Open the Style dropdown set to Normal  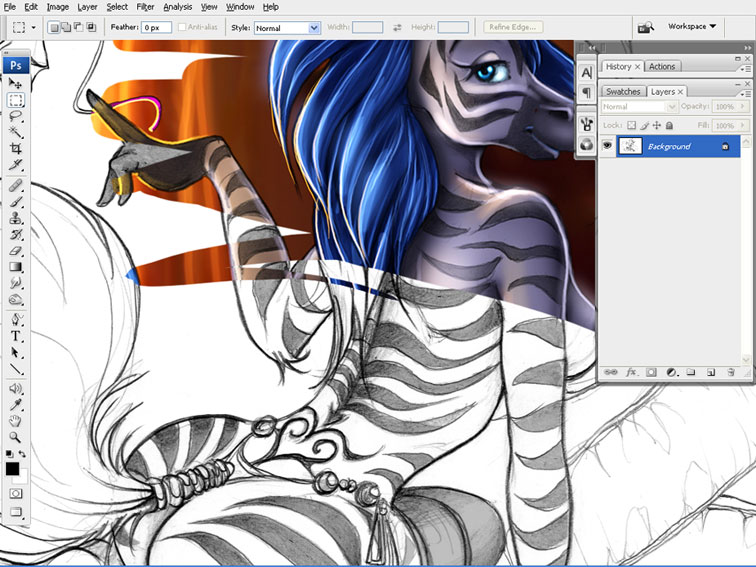[x=287, y=28]
